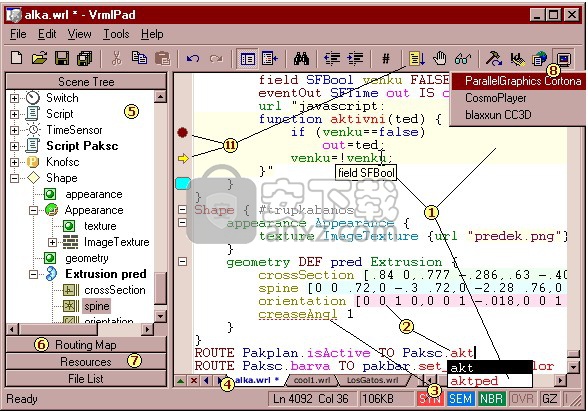Fold the Shape code block in editor

pyautogui.click(x=182, y=209)
